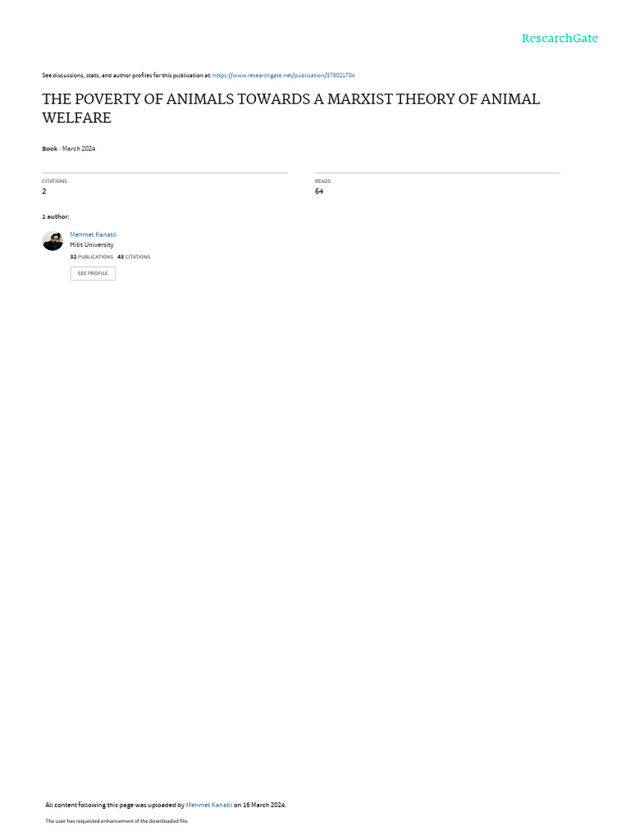Click the ResearchGate logo
This screenshot has height=840, width=630.
click(x=559, y=39)
